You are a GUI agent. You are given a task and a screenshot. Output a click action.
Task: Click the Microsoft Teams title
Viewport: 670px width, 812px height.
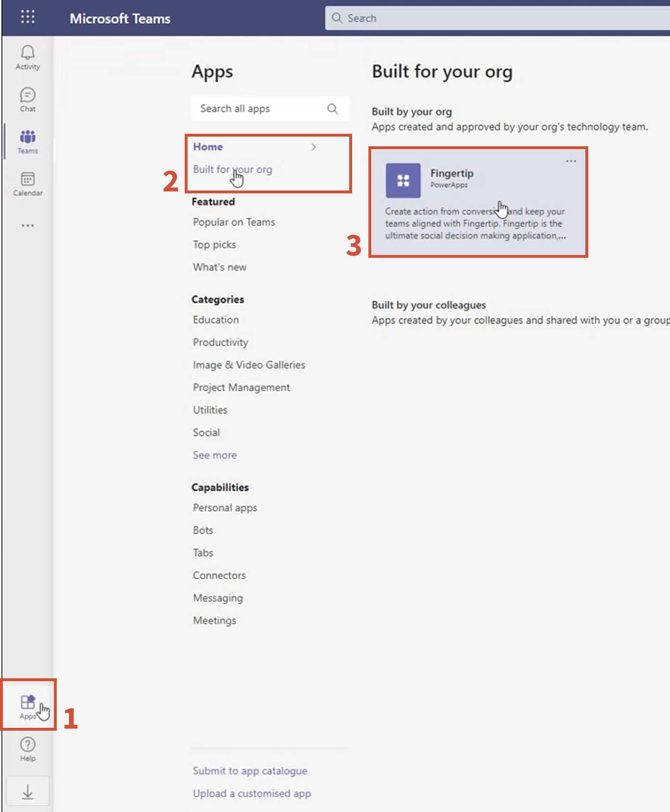[120, 19]
